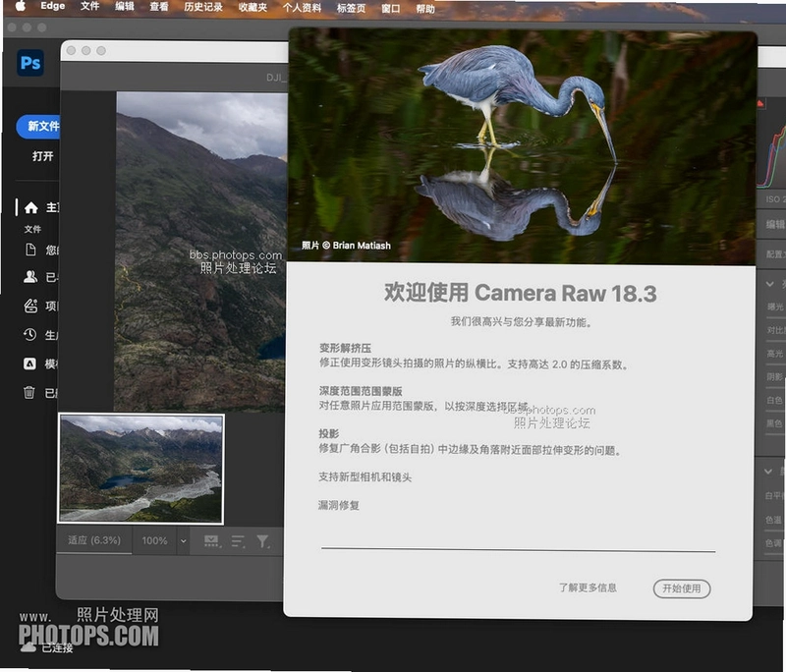Open the 文件 menu
This screenshot has width=786, height=672.
89,7
